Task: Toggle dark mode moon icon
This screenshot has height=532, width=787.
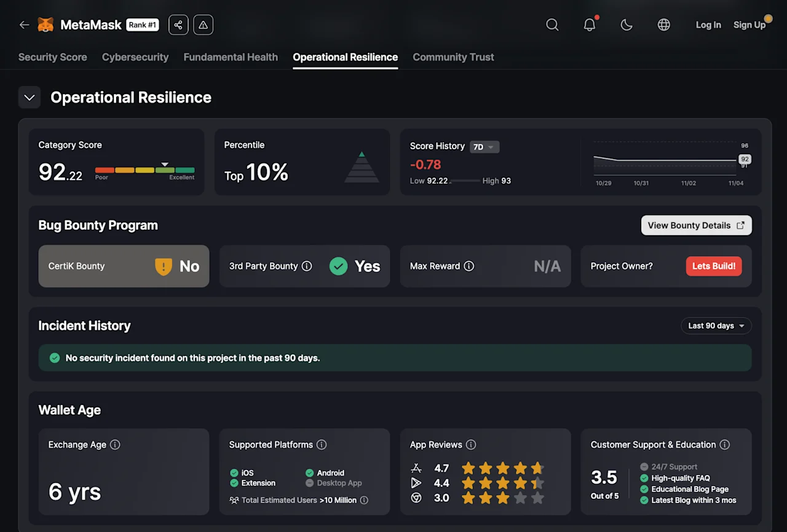Action: 627,25
